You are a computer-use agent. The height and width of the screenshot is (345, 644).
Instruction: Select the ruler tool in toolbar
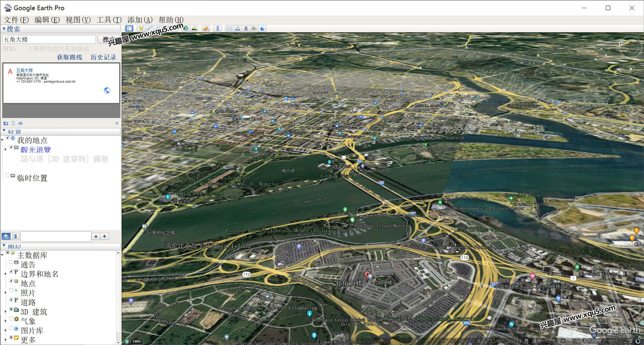218,28
